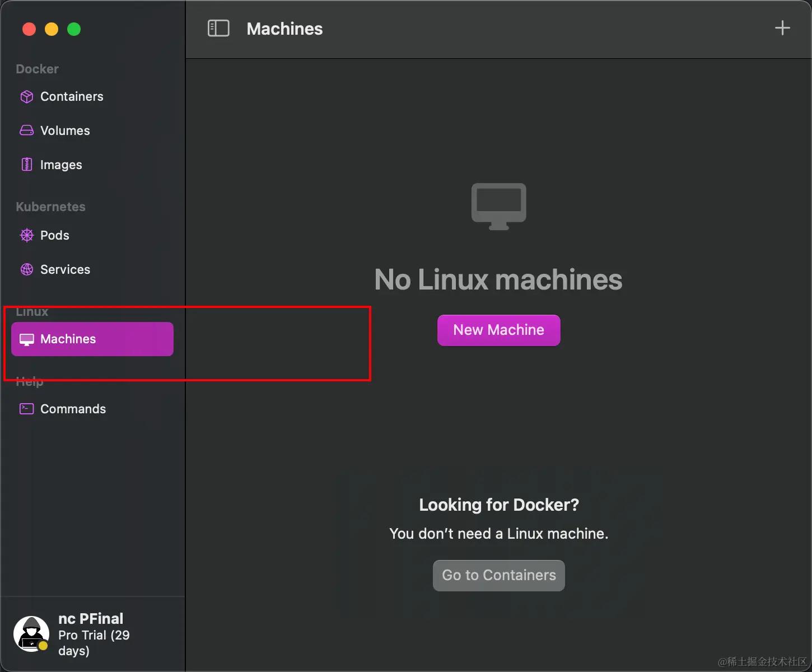
Task: Open the Services section
Action: [92, 269]
